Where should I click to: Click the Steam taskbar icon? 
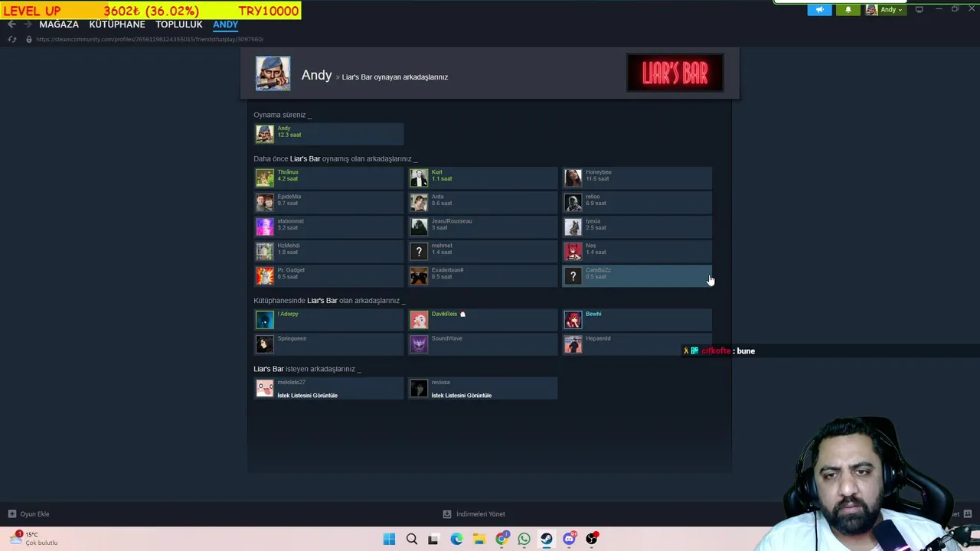tap(546, 539)
